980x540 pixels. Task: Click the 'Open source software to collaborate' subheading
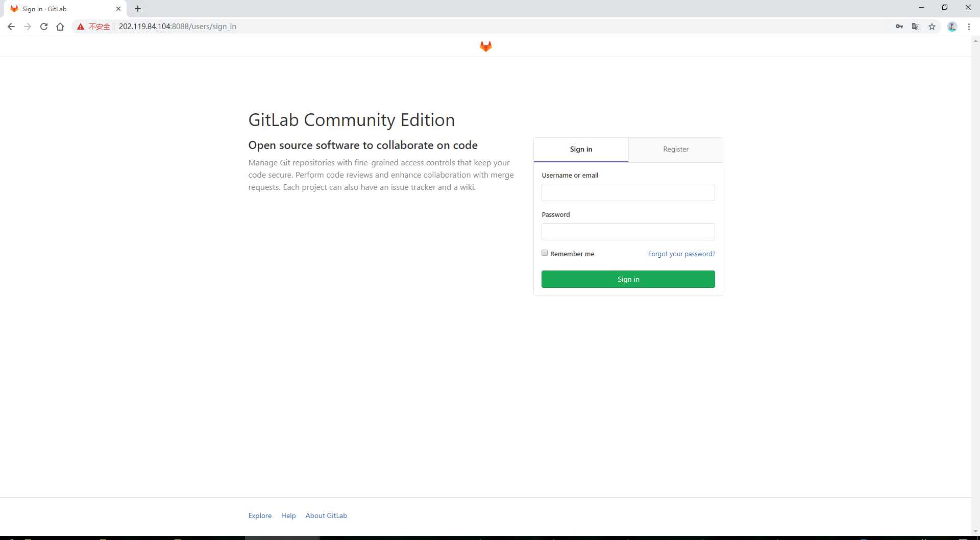363,145
